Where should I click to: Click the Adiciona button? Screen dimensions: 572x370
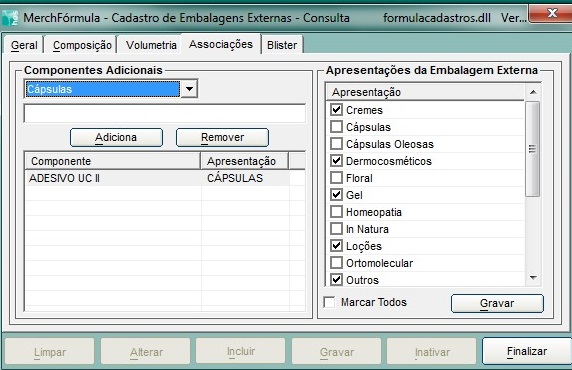click(116, 137)
